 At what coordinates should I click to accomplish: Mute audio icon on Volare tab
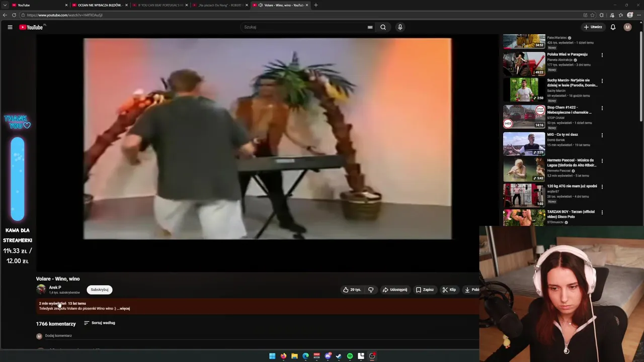point(260,5)
